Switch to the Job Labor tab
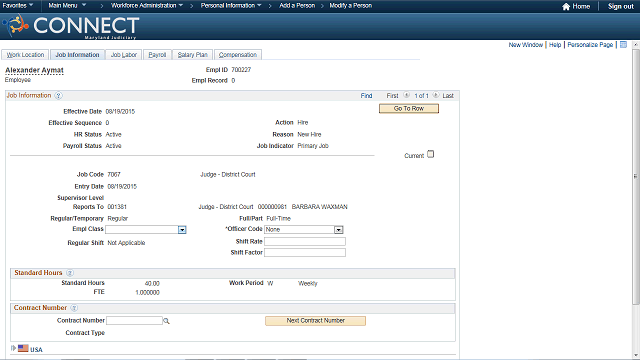Image resolution: width=640 pixels, height=360 pixels. 124,55
